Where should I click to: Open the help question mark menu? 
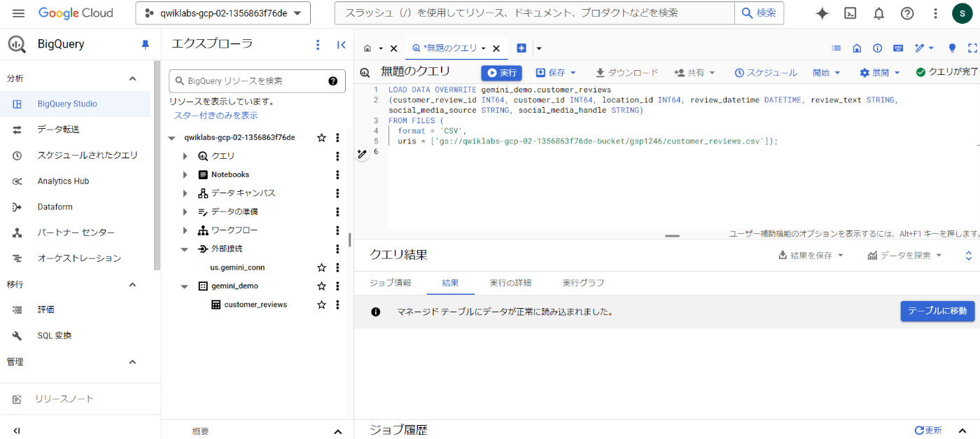[x=907, y=13]
